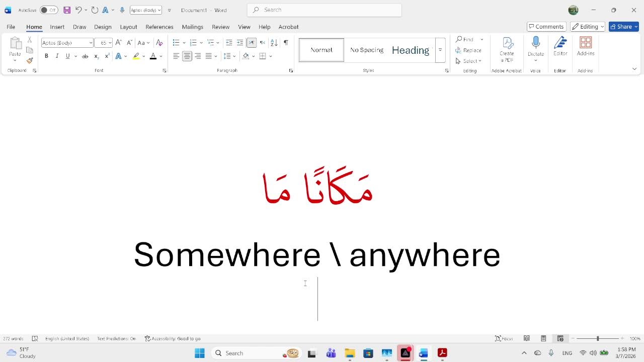Switch to the Layout tab
This screenshot has width=644, height=362.
128,27
